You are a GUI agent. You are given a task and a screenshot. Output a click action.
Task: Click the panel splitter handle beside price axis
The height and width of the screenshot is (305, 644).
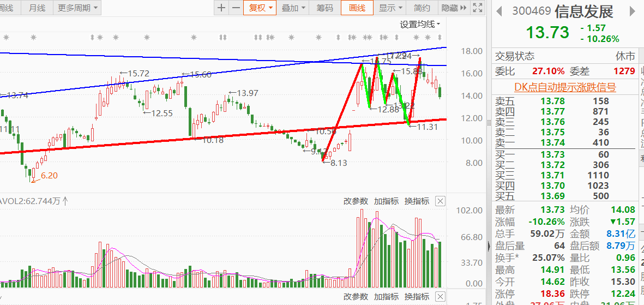tap(489, 122)
